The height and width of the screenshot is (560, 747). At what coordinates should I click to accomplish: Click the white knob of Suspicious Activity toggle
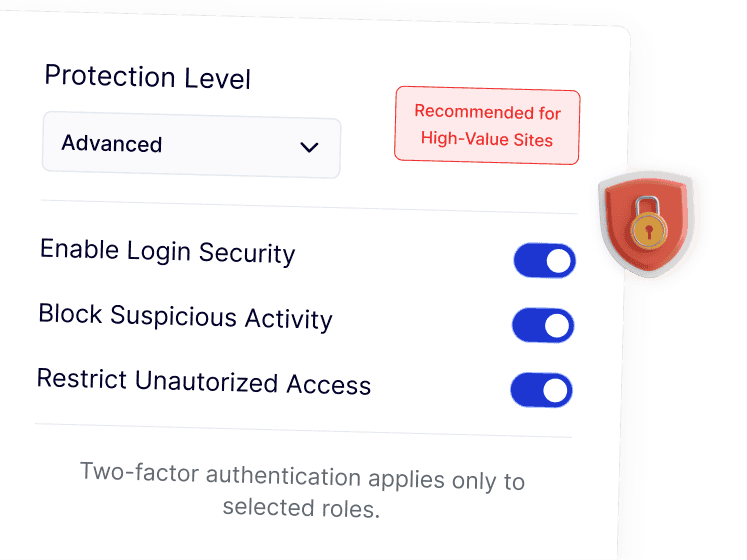(x=557, y=326)
